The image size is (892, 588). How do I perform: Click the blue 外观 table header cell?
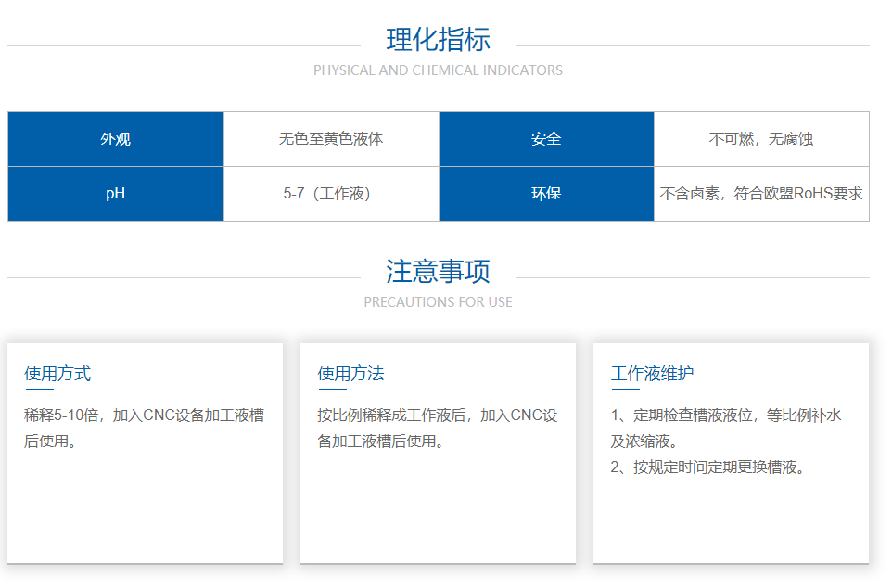116,139
